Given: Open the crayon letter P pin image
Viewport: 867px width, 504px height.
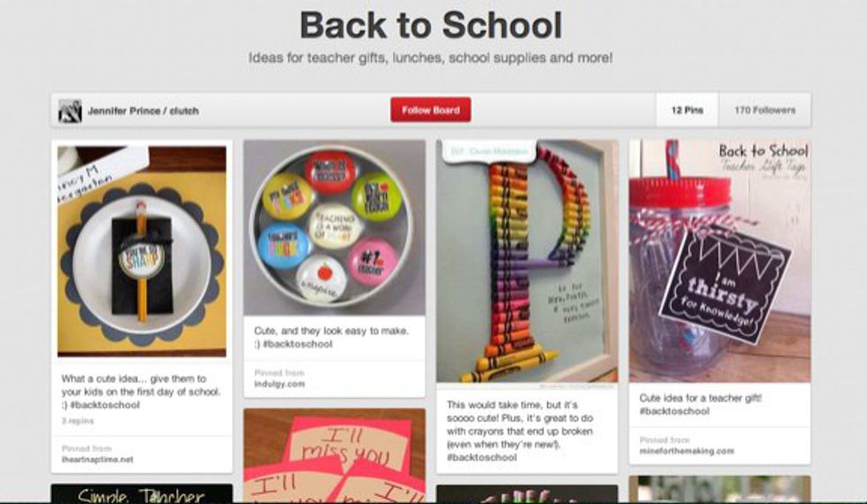Looking at the screenshot, I should click(527, 261).
